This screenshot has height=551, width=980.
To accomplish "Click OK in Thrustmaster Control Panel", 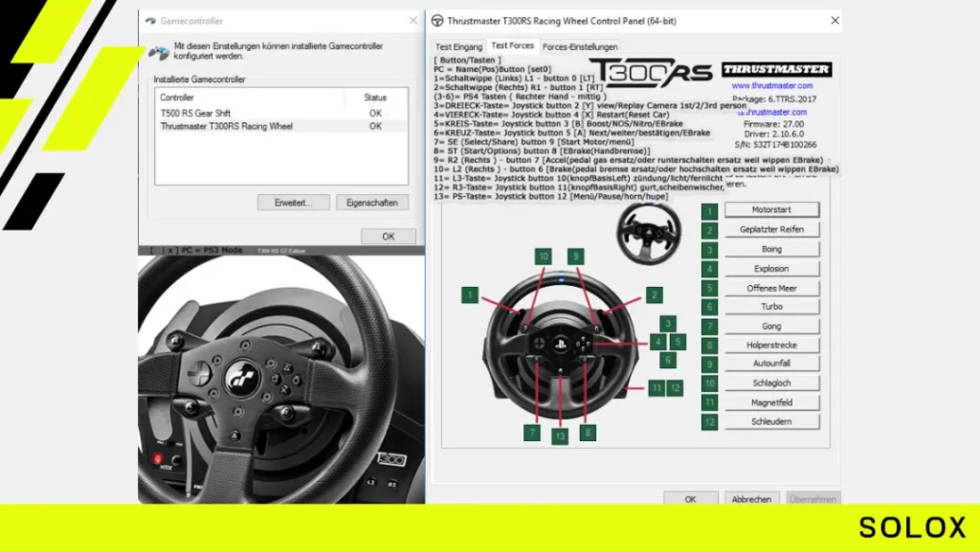I will 690,498.
